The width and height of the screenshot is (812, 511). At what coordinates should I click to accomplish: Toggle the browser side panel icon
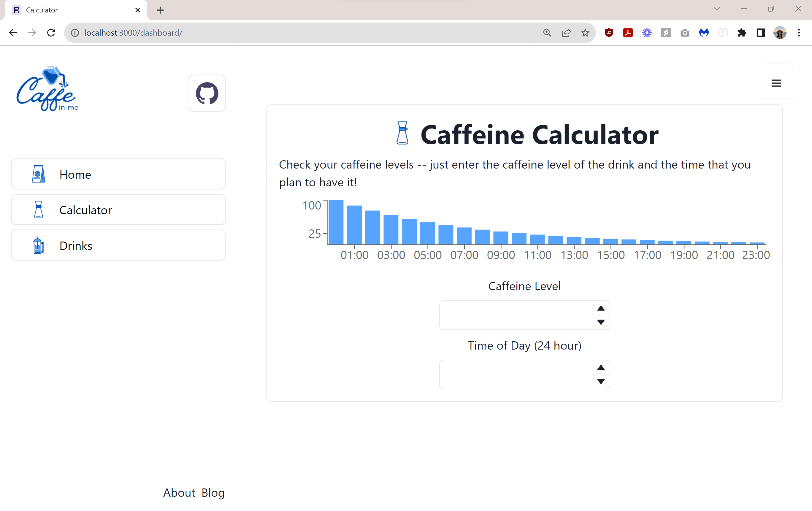760,33
